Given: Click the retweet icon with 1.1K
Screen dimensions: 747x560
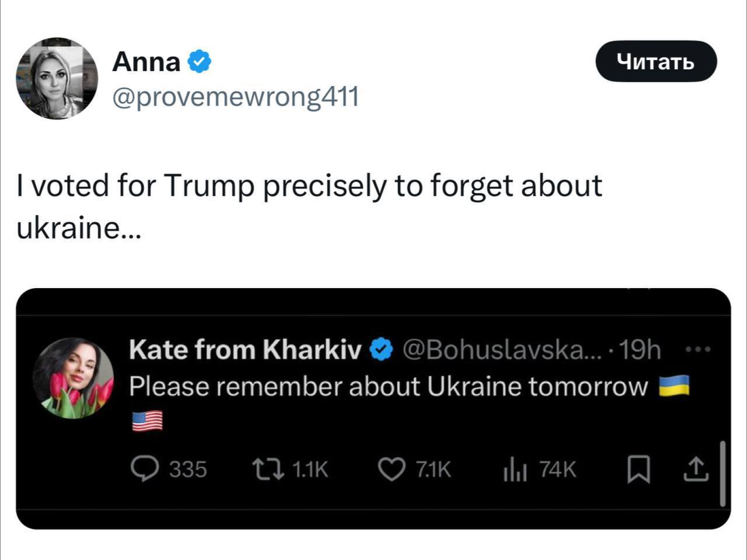Looking at the screenshot, I should pyautogui.click(x=267, y=469).
